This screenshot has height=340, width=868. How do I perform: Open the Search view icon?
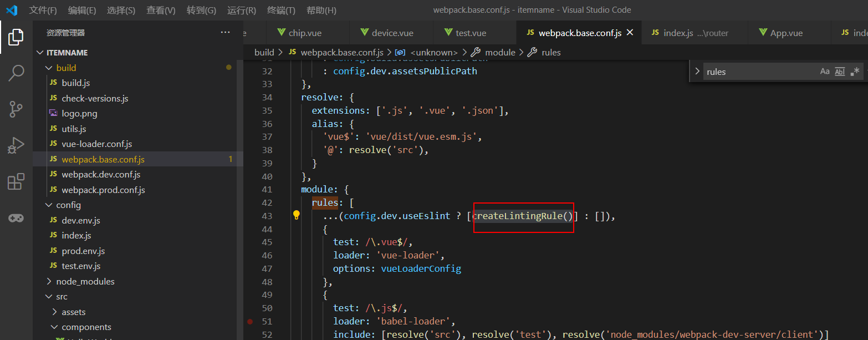[16, 73]
